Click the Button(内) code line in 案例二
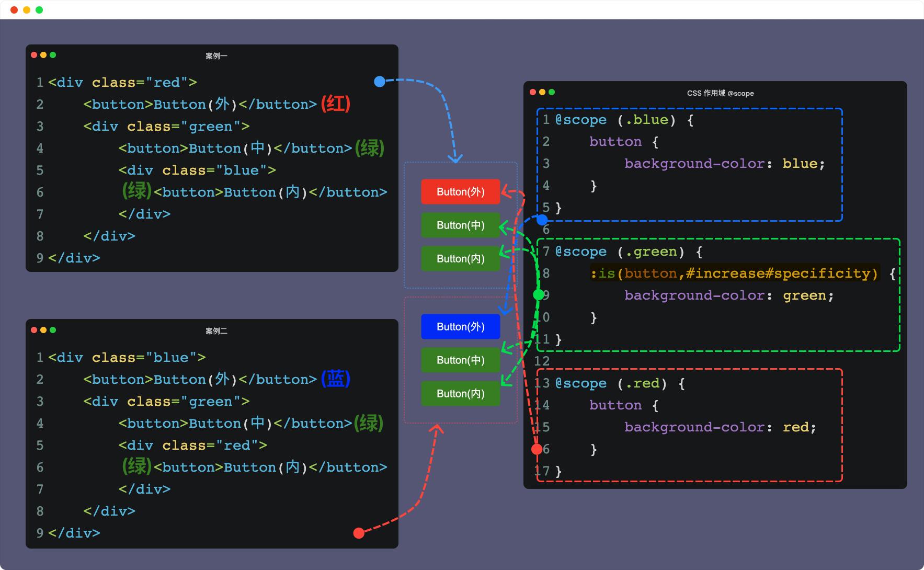This screenshot has height=570, width=924. tap(270, 468)
